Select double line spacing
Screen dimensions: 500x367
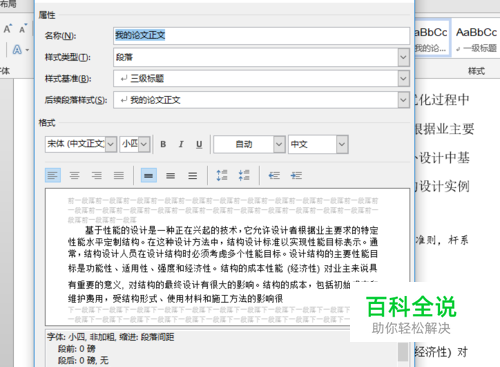192,175
